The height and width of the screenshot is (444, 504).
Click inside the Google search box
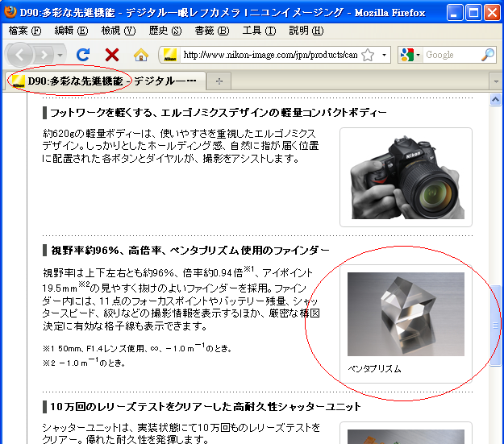click(x=452, y=55)
